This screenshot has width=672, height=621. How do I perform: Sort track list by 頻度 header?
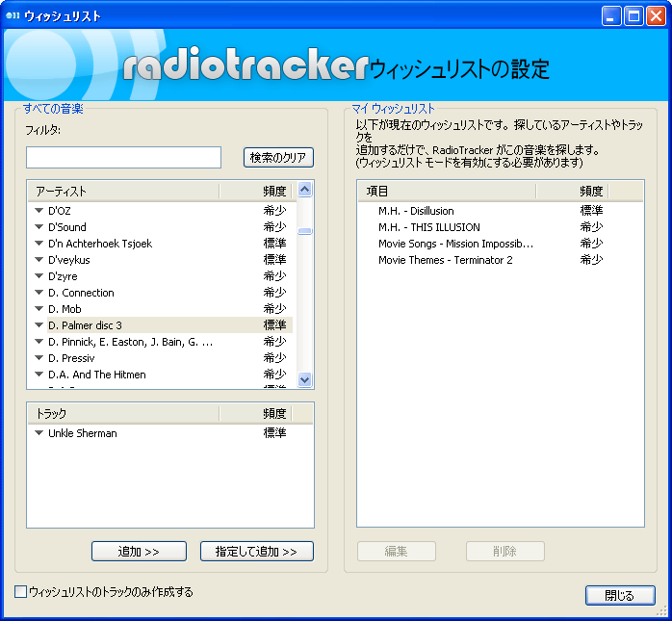(x=256, y=414)
